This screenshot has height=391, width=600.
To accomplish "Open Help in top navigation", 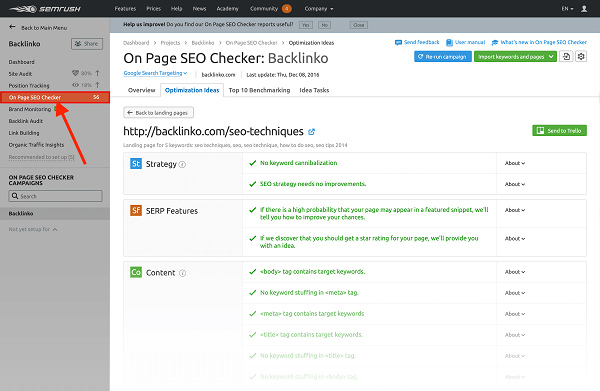I will point(176,8).
